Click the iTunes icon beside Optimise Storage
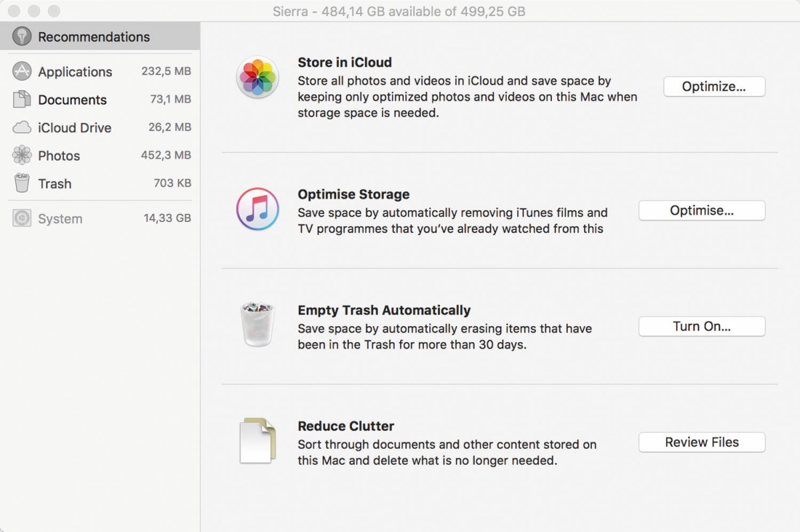The height and width of the screenshot is (532, 800). (257, 209)
